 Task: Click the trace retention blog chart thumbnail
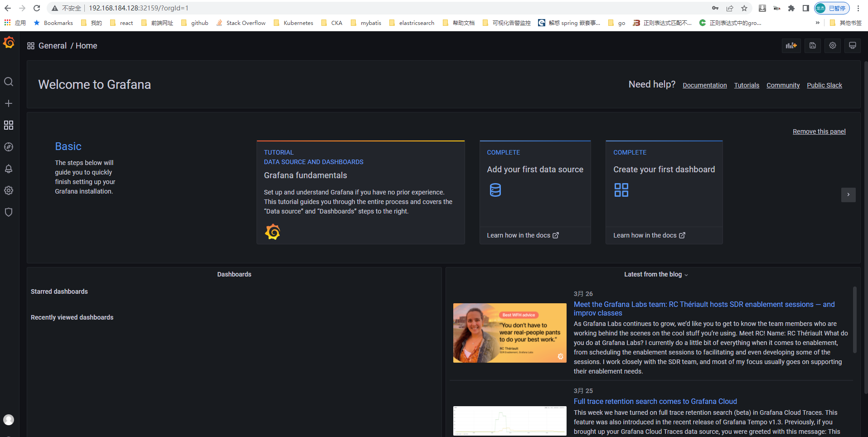(x=510, y=421)
